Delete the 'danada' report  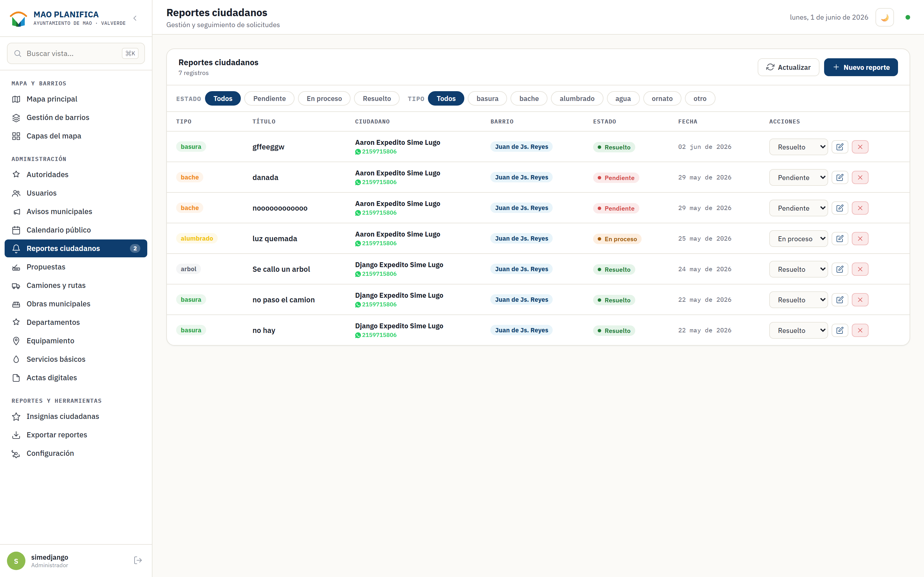click(860, 177)
